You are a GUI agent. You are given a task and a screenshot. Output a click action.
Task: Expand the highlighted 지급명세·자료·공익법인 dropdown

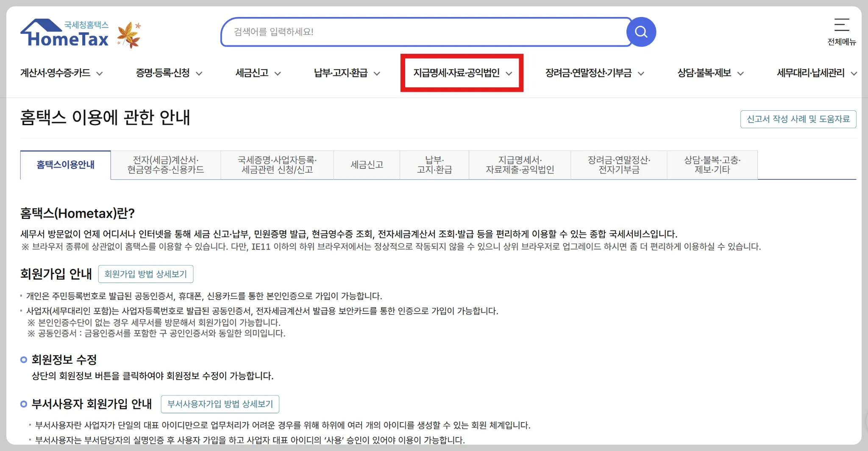(x=462, y=73)
